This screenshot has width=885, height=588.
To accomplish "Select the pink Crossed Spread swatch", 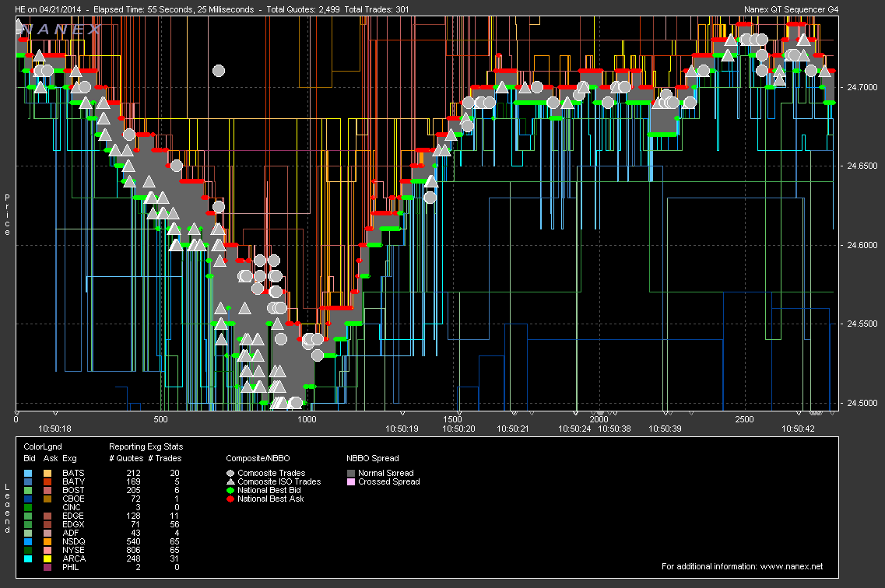I will coord(351,482).
